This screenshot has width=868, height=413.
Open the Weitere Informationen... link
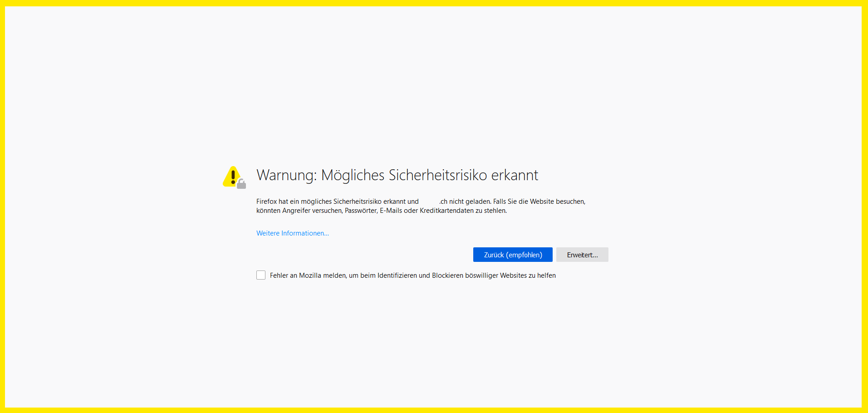point(293,233)
